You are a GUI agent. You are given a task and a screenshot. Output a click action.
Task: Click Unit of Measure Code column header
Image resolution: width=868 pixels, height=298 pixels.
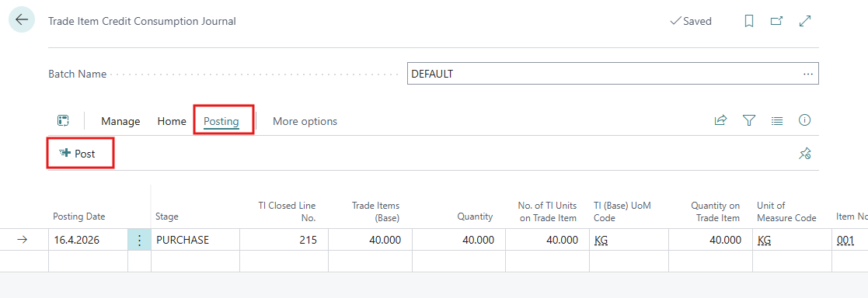click(x=786, y=212)
